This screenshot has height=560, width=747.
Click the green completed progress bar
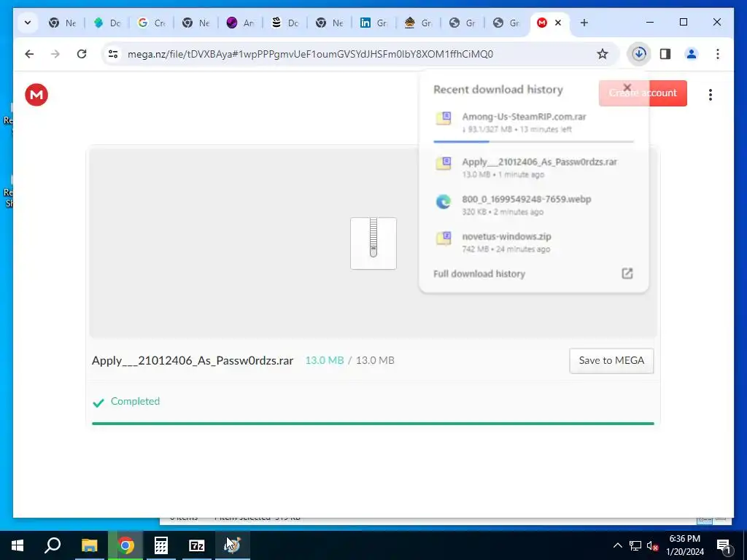[373, 424]
